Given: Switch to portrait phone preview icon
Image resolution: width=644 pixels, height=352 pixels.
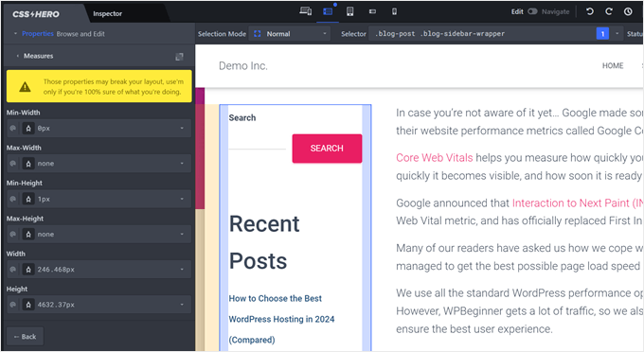Looking at the screenshot, I should tap(394, 11).
